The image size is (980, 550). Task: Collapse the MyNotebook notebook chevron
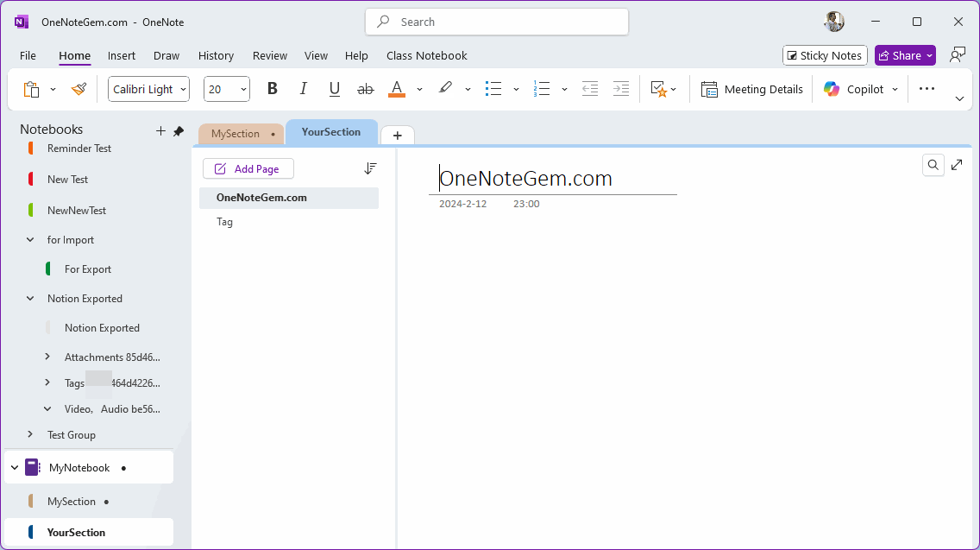point(15,467)
